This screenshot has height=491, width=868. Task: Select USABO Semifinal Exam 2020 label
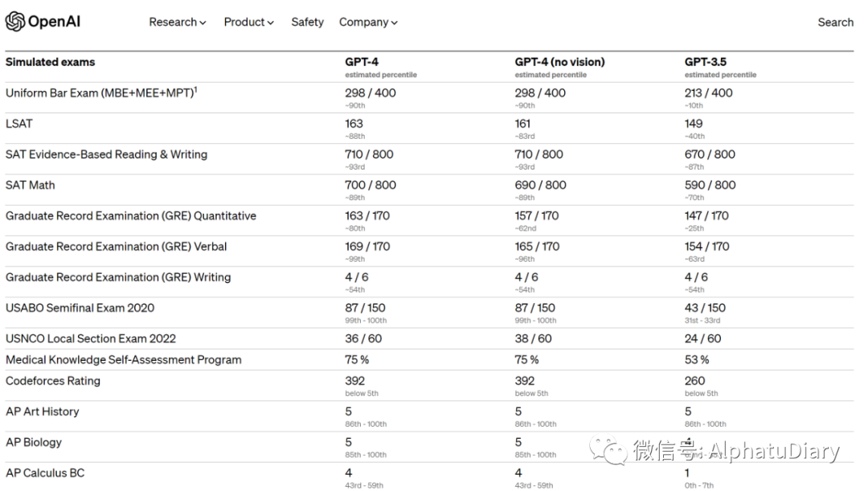[80, 308]
